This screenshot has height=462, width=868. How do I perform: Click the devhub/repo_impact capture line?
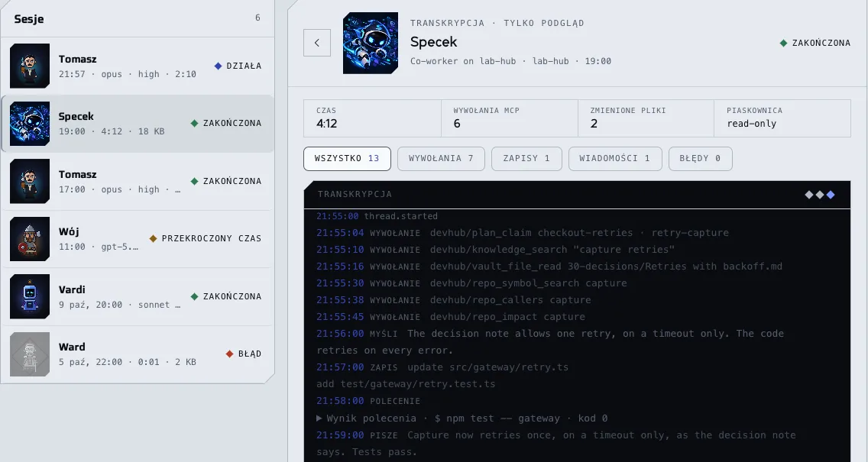(451, 317)
